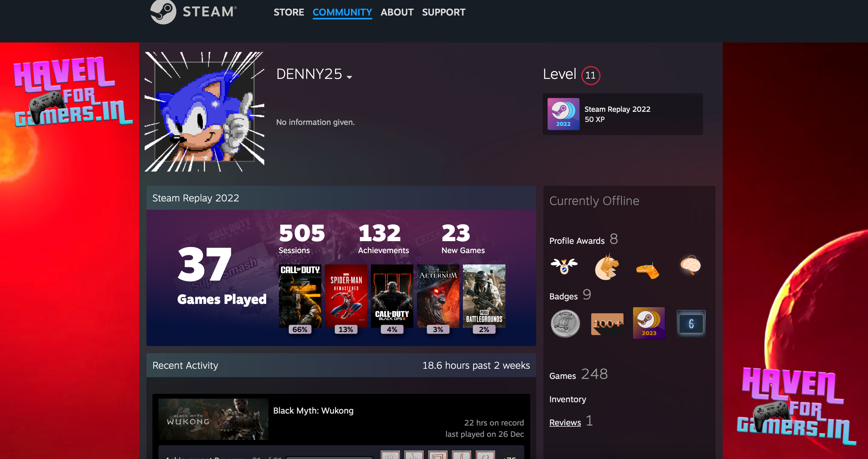Click the orange dinosaur profile award icon
This screenshot has width=868, height=459.
click(648, 270)
